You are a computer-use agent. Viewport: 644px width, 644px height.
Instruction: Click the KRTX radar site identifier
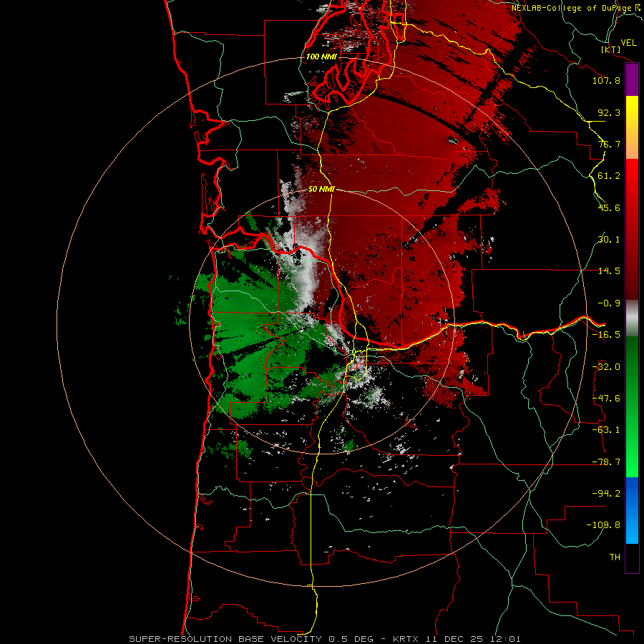tap(406, 639)
